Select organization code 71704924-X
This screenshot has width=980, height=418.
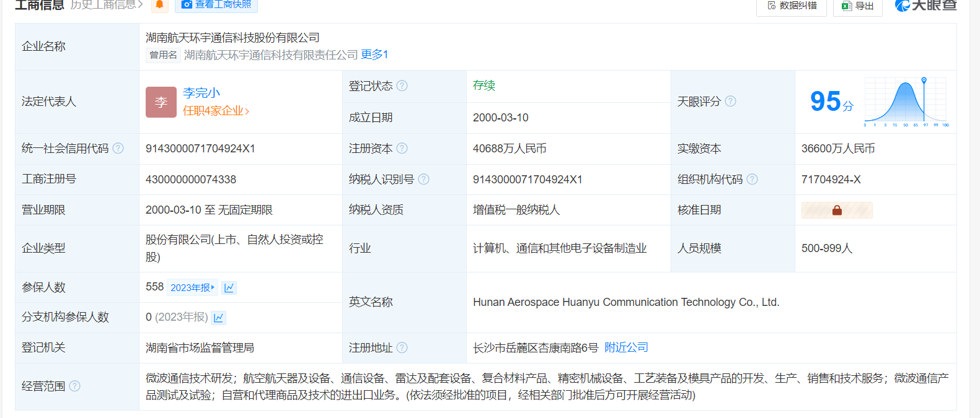[831, 180]
